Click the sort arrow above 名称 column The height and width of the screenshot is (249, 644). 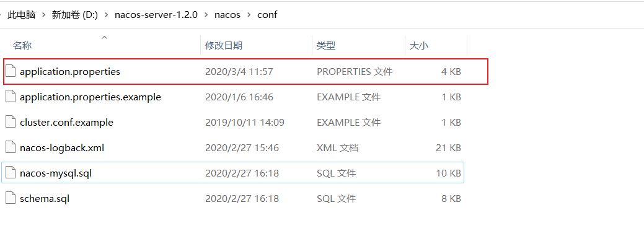pos(104,37)
